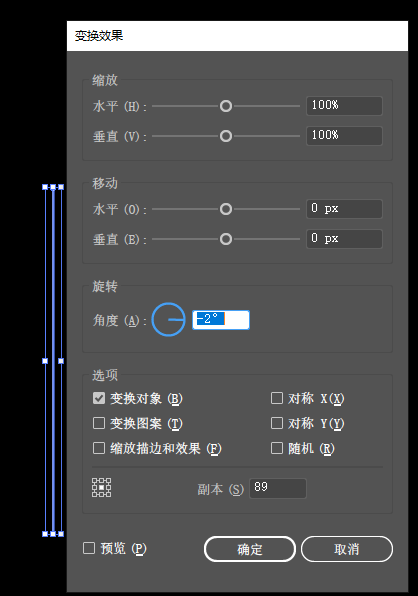Enable 变换图案 (T) checkbox
Screen dimensions: 418x596
[x=99, y=423]
